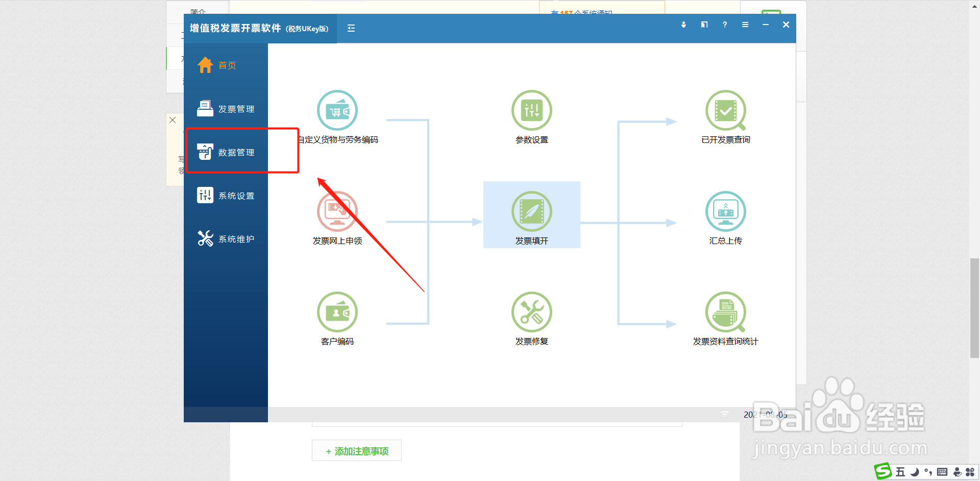Select 系统设置 in the sidebar
This screenshot has height=481, width=980.
226,196
